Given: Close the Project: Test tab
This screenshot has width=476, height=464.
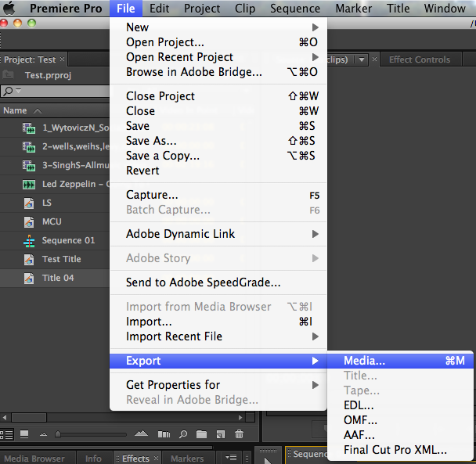Looking at the screenshot, I should 62,59.
